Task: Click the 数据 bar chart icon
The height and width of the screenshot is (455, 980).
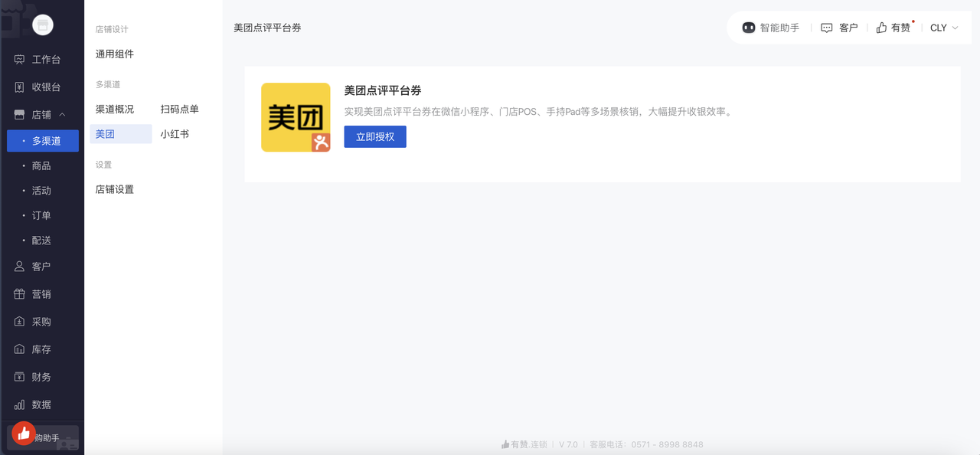Action: tap(19, 404)
